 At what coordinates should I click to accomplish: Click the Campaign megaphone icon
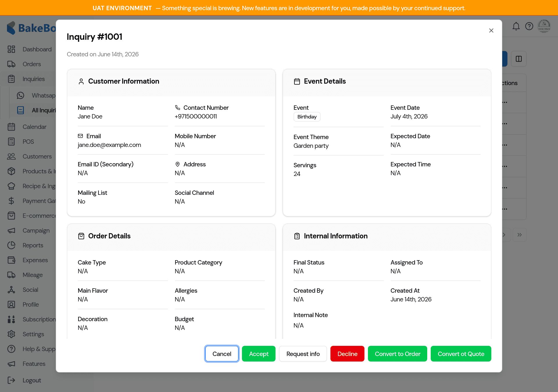(11, 231)
